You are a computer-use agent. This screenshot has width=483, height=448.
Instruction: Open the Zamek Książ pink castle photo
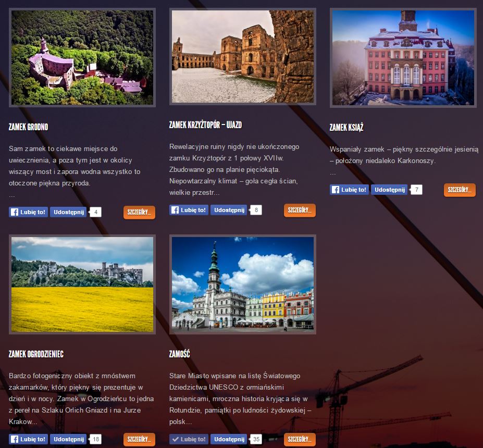tap(403, 58)
